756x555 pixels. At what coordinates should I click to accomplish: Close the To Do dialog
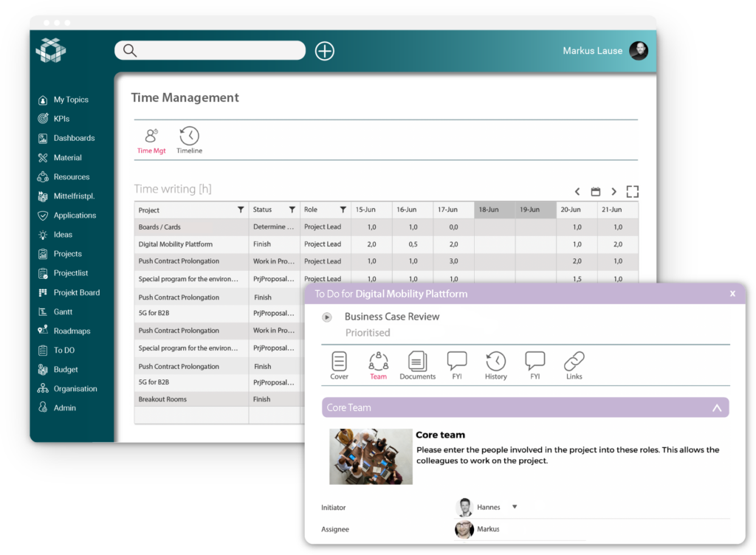pos(732,294)
